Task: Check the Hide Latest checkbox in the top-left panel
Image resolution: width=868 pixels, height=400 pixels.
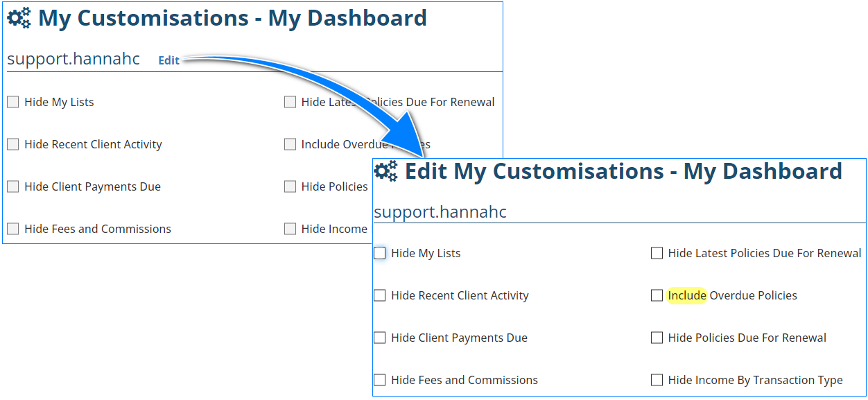Action: coord(290,103)
